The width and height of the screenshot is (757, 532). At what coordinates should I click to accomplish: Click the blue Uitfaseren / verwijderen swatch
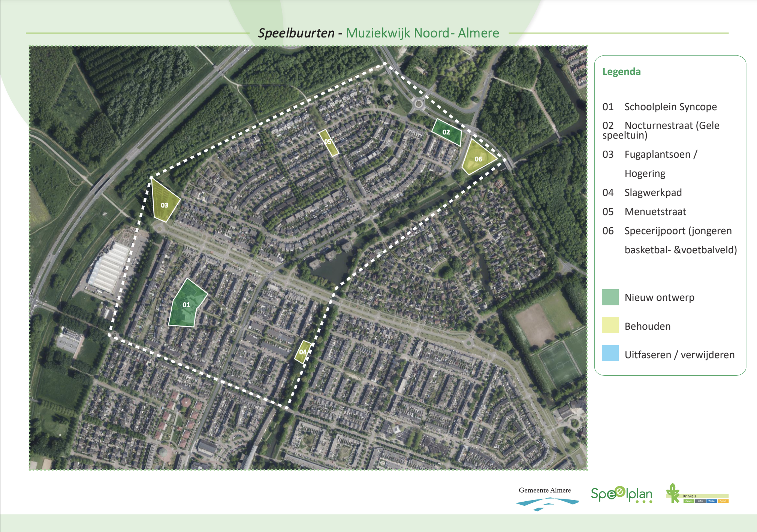point(610,353)
